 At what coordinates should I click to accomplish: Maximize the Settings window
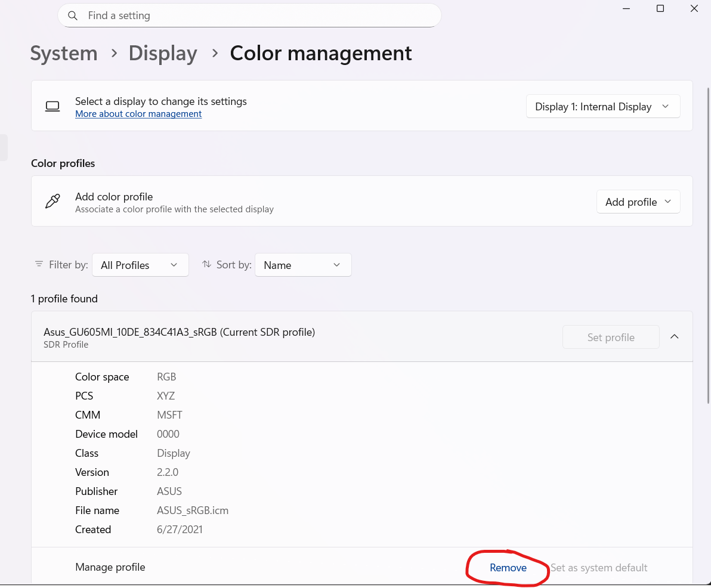(660, 8)
